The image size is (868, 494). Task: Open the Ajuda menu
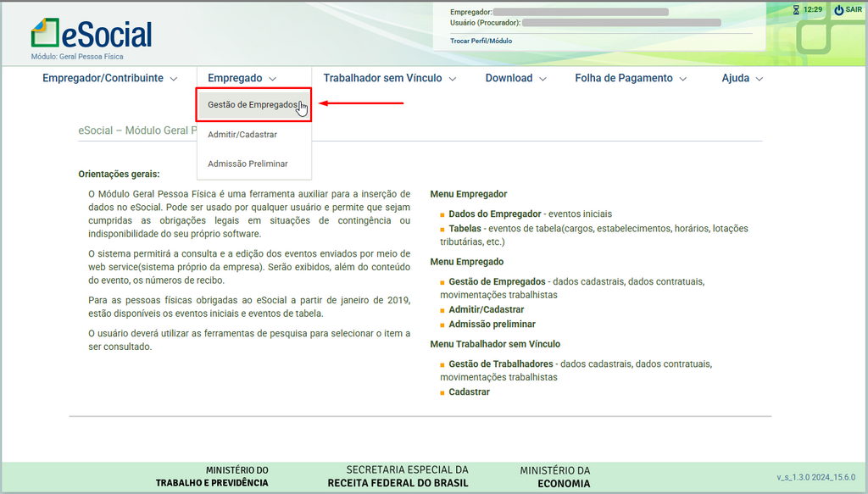(x=742, y=78)
